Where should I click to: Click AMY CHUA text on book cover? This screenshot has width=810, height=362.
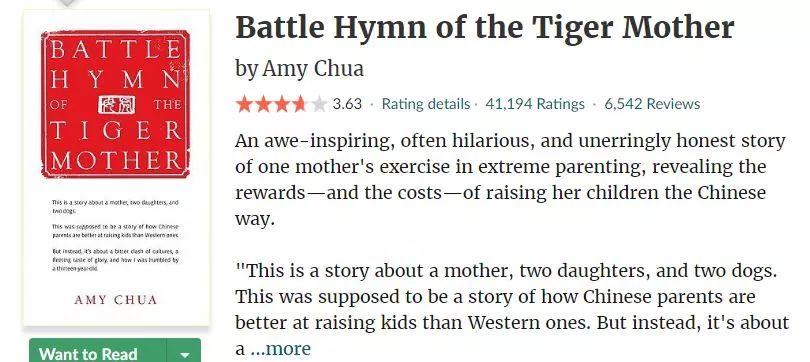click(116, 300)
